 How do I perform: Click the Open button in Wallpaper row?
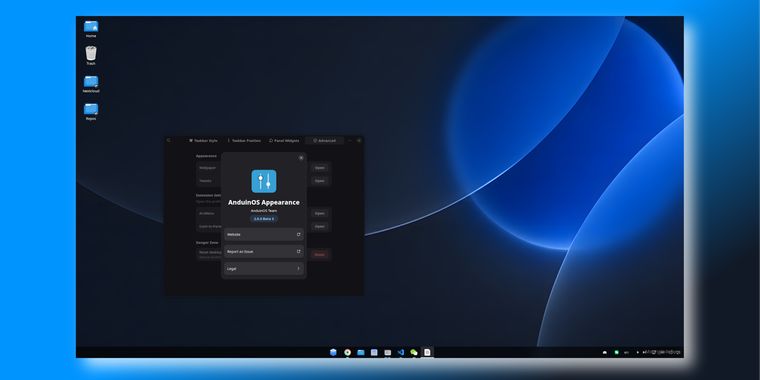coord(319,168)
